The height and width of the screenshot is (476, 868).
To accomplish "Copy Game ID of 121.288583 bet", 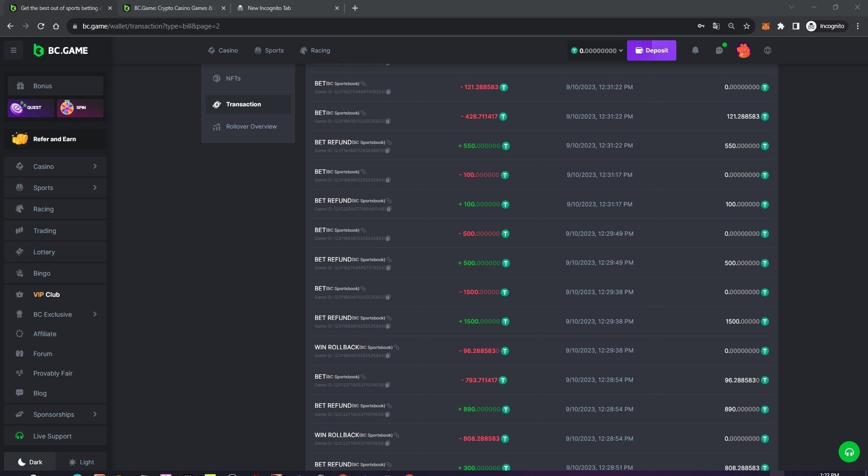I will (x=388, y=92).
